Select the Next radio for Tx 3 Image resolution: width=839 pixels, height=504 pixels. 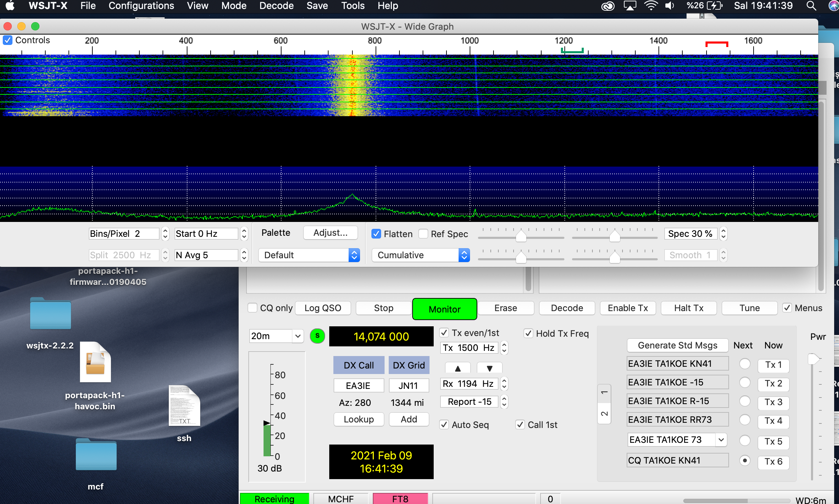[745, 401]
